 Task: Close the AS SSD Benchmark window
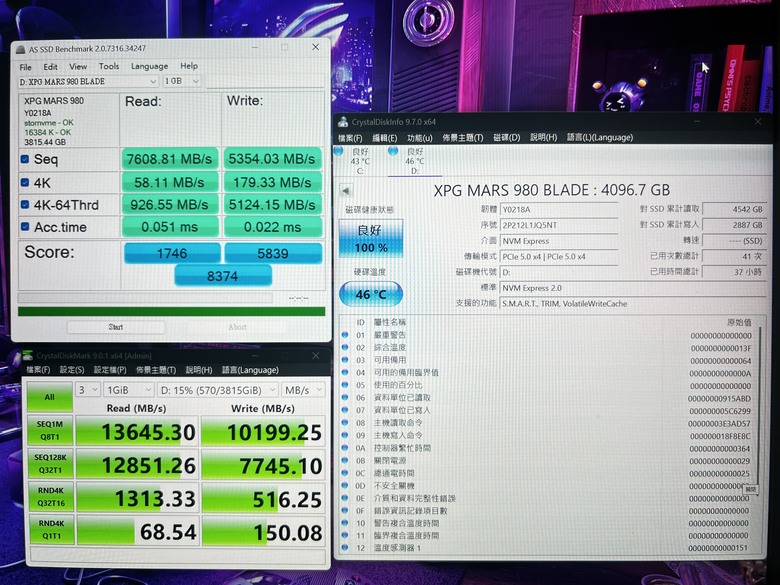tap(315, 47)
